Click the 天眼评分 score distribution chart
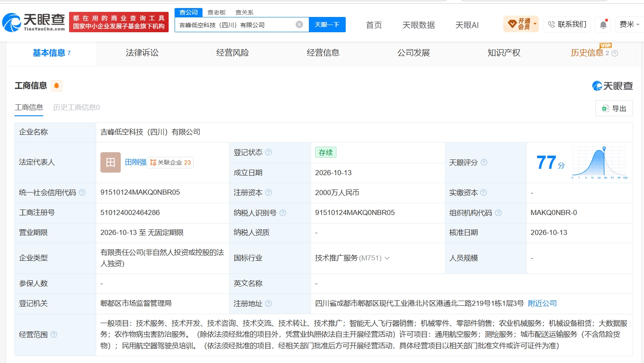644x363 pixels. coord(599,162)
